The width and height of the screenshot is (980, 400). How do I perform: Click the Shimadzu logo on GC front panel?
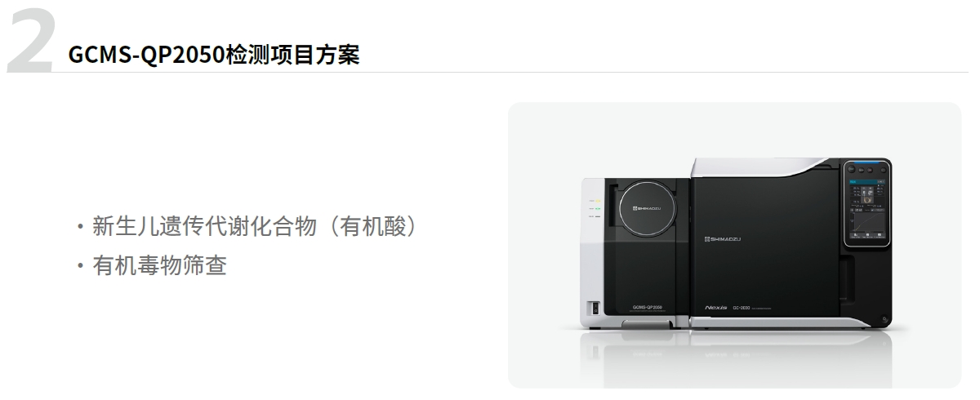[x=723, y=239]
